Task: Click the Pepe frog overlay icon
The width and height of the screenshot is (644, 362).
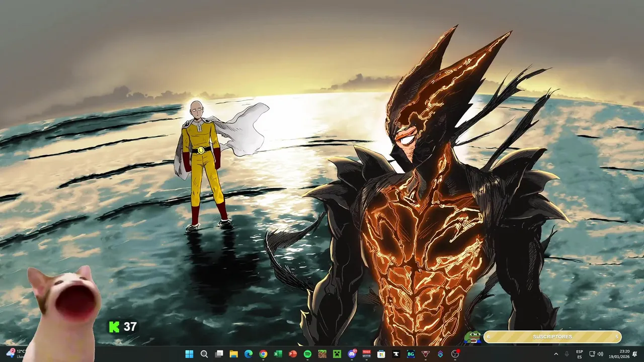Action: [473, 337]
